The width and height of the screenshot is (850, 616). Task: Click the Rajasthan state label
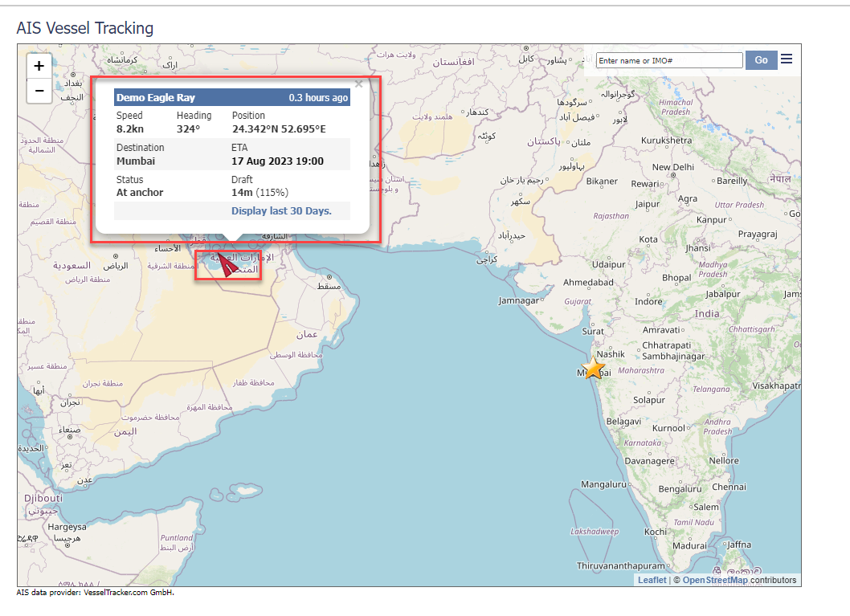pos(611,215)
